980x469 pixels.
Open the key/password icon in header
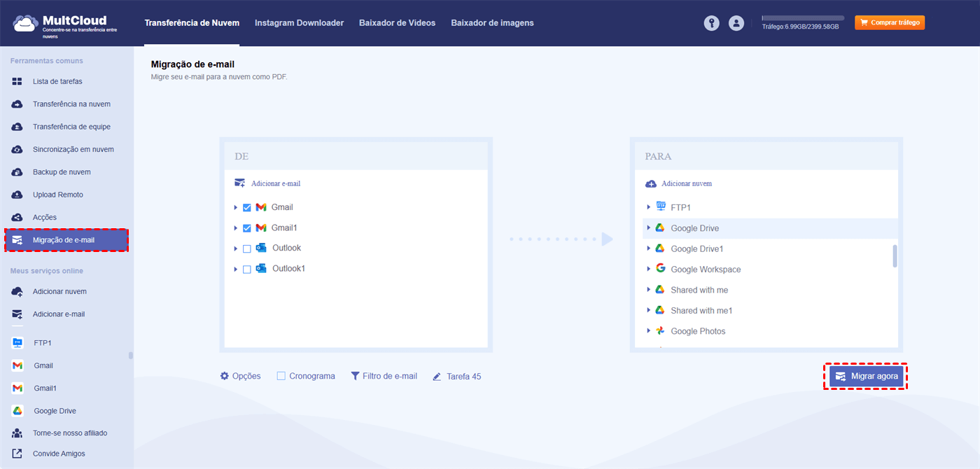click(x=712, y=23)
